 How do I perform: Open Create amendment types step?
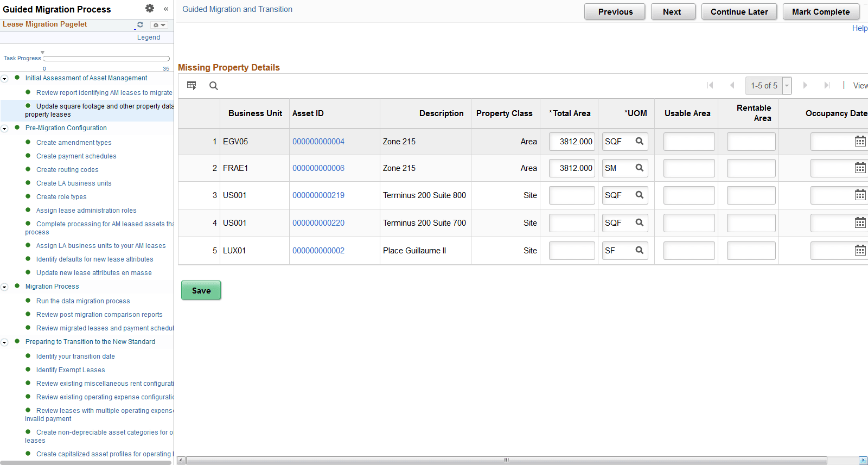pos(74,143)
